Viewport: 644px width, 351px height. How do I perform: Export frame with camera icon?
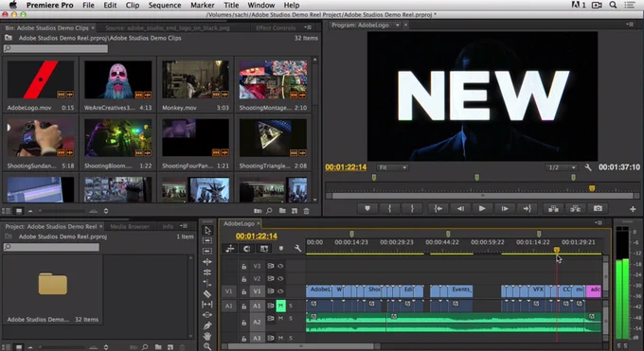pos(598,208)
